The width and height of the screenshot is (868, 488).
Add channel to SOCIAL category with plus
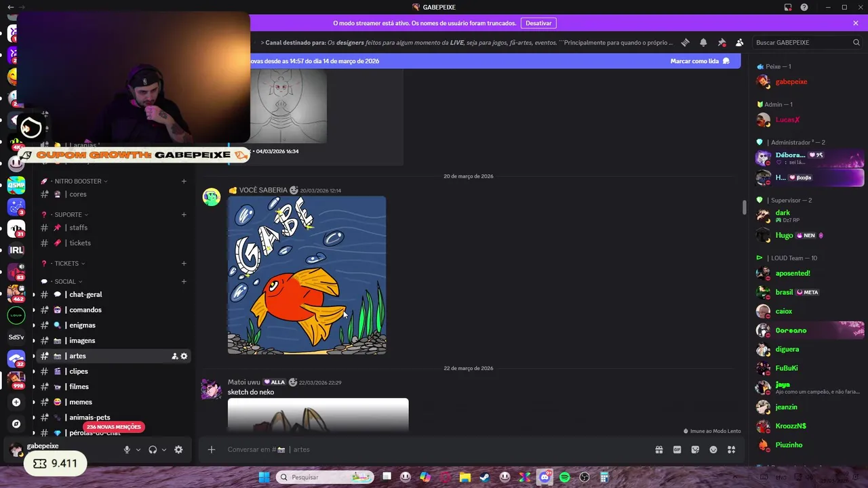(184, 281)
